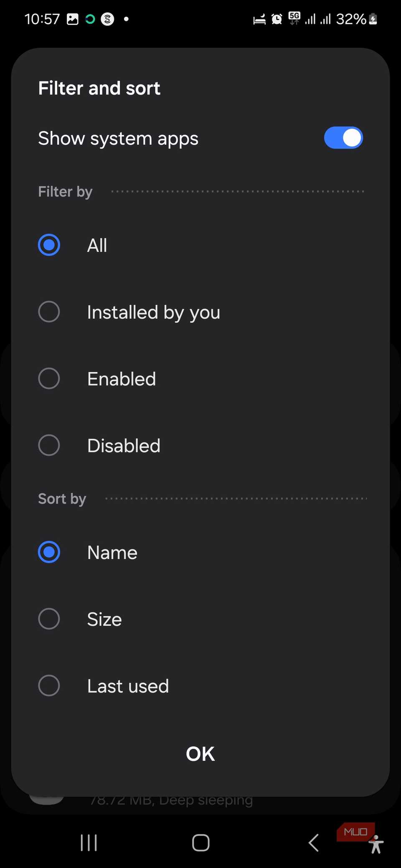Image resolution: width=401 pixels, height=868 pixels.
Task: Confirm selections with the OK button
Action: 200,754
